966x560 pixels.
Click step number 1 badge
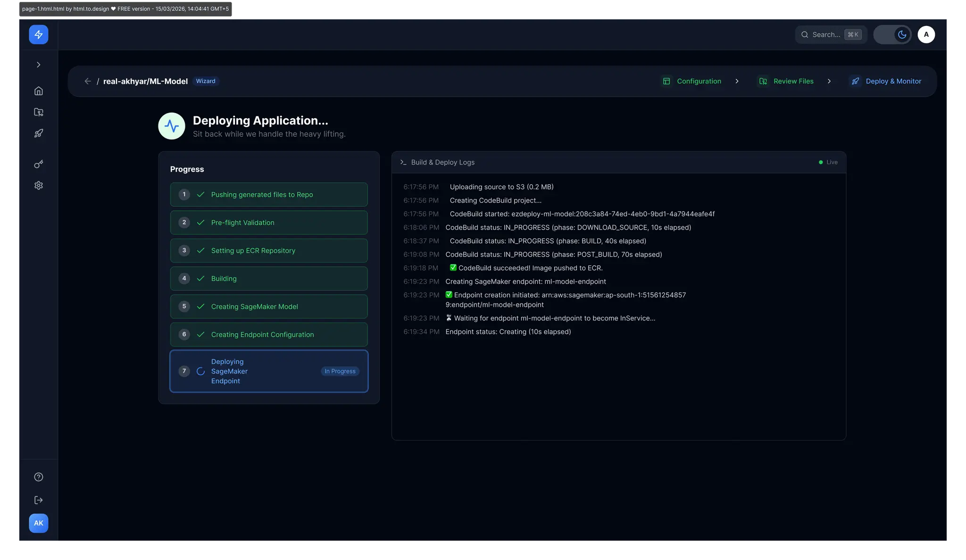coord(184,195)
